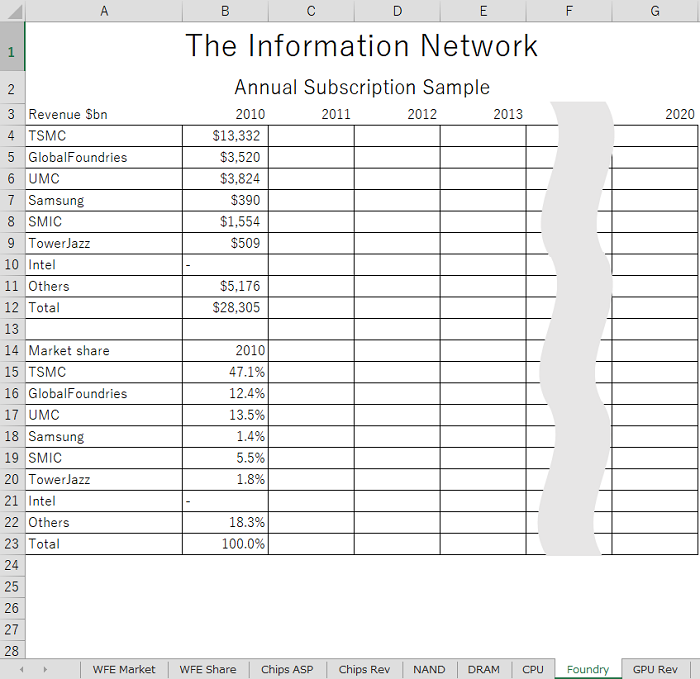Switch to the WFE Market sheet tab

point(124,669)
